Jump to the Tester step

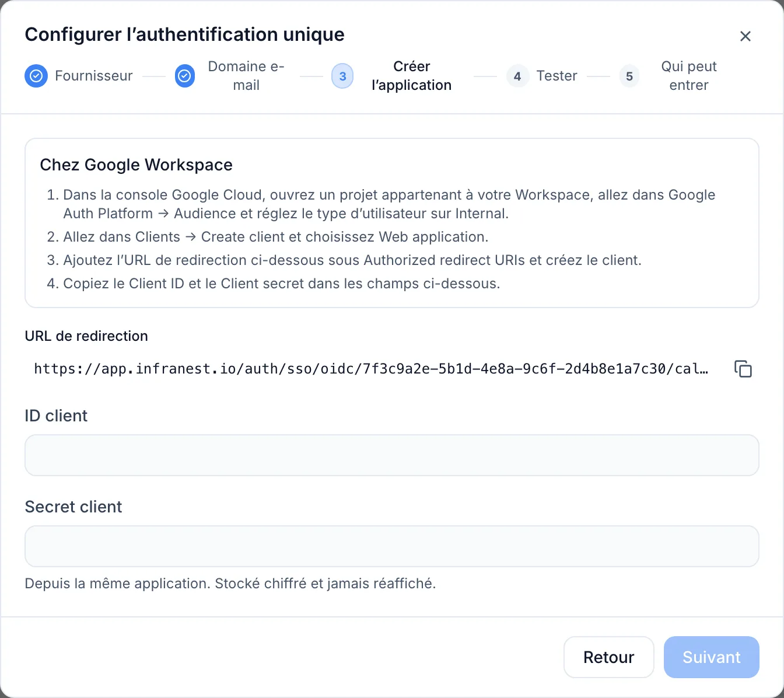[x=557, y=76]
